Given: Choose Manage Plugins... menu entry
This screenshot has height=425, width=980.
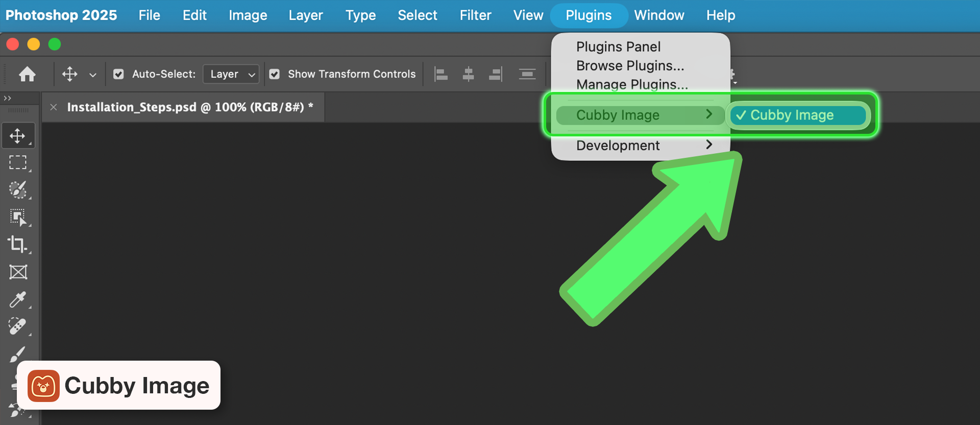Looking at the screenshot, I should point(632,84).
